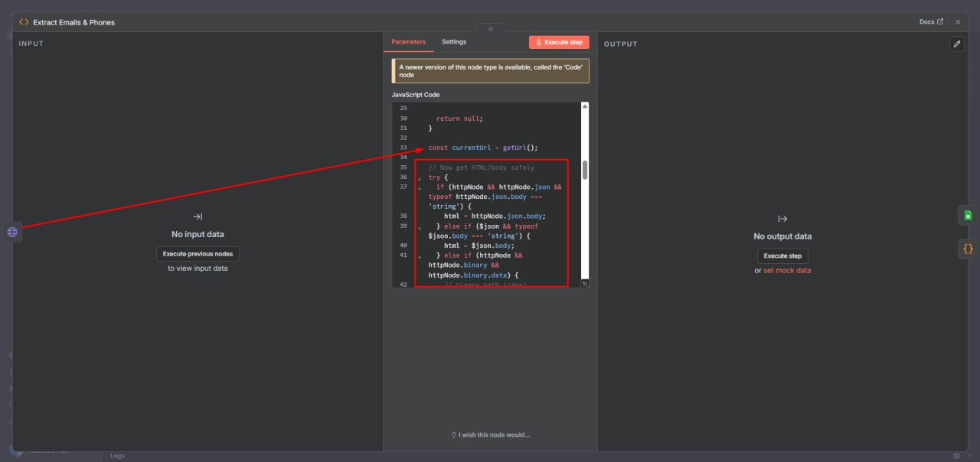This screenshot has width=980, height=462.
Task: Switch to the Settings tab
Action: point(453,41)
